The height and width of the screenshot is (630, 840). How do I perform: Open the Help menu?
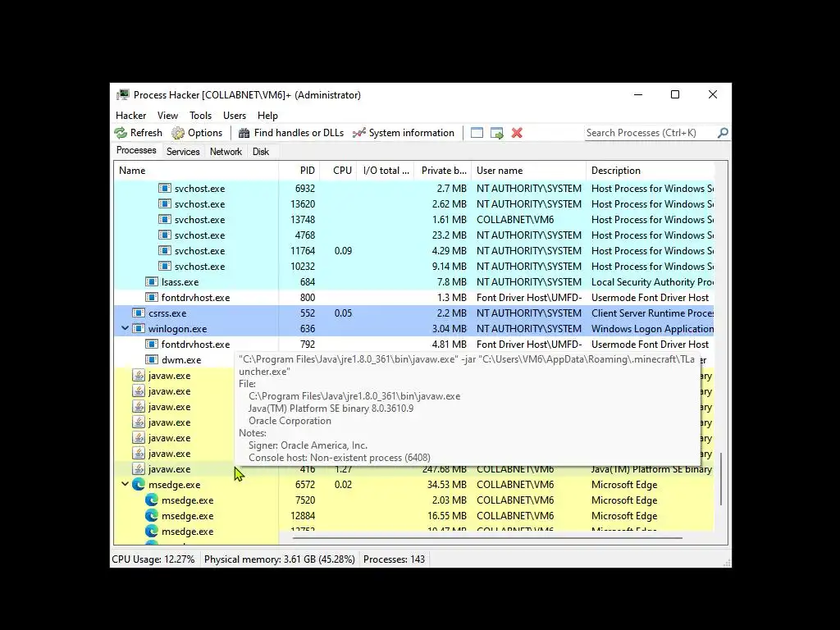(x=267, y=116)
